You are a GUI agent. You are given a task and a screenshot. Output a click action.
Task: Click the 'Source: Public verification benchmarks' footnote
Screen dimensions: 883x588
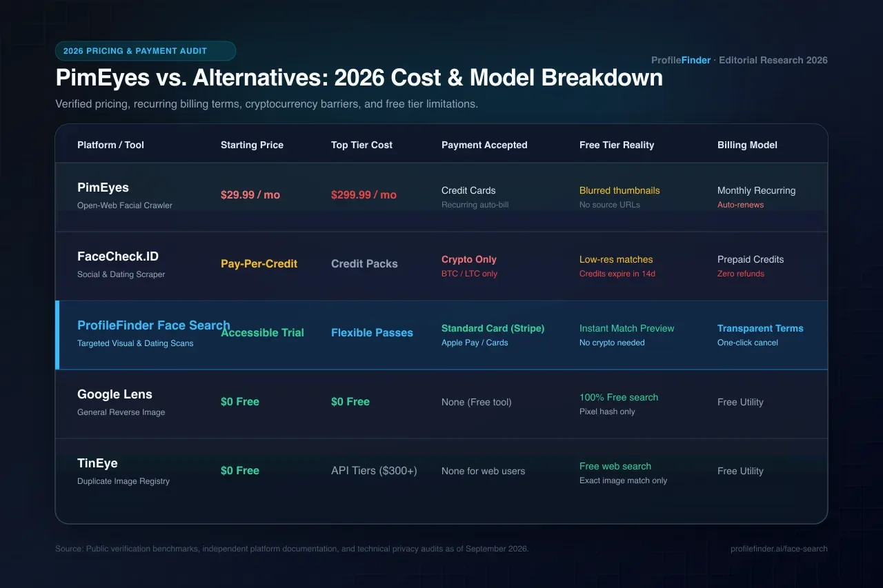(292, 549)
